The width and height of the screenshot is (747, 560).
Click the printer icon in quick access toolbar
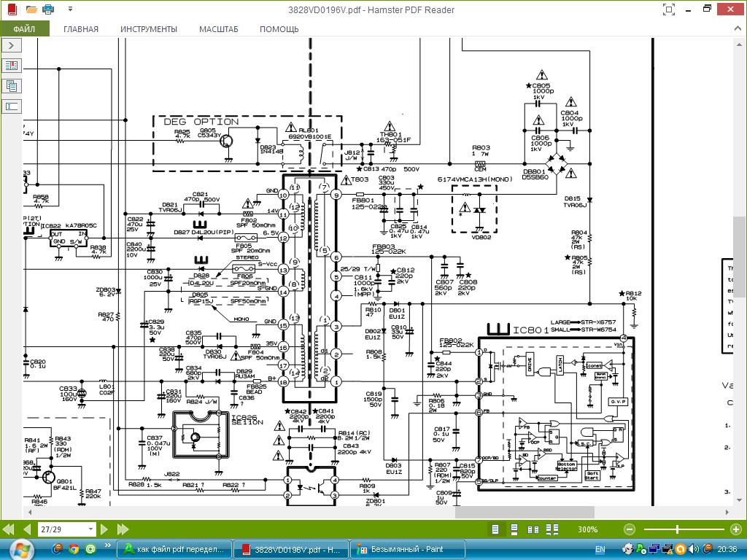48,9
